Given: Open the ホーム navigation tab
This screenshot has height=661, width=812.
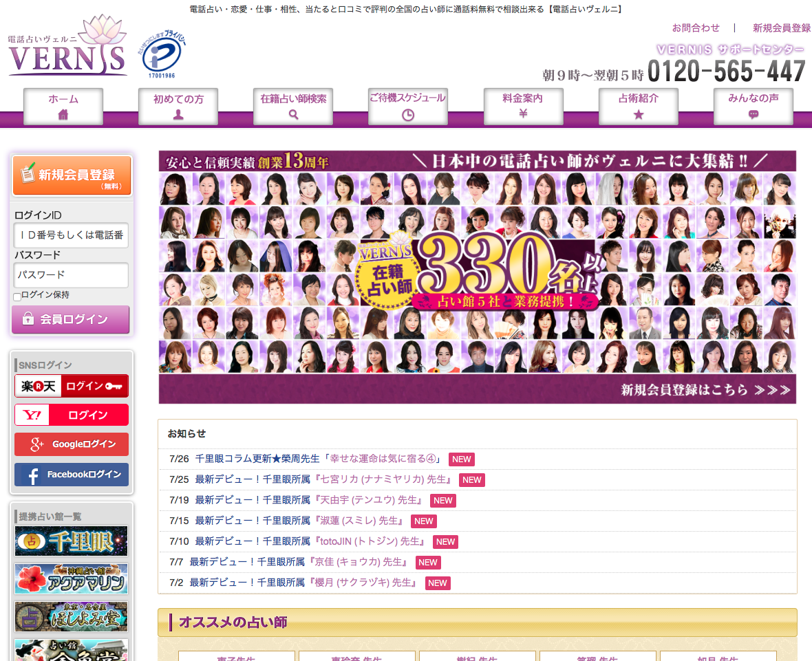Looking at the screenshot, I should click(63, 106).
